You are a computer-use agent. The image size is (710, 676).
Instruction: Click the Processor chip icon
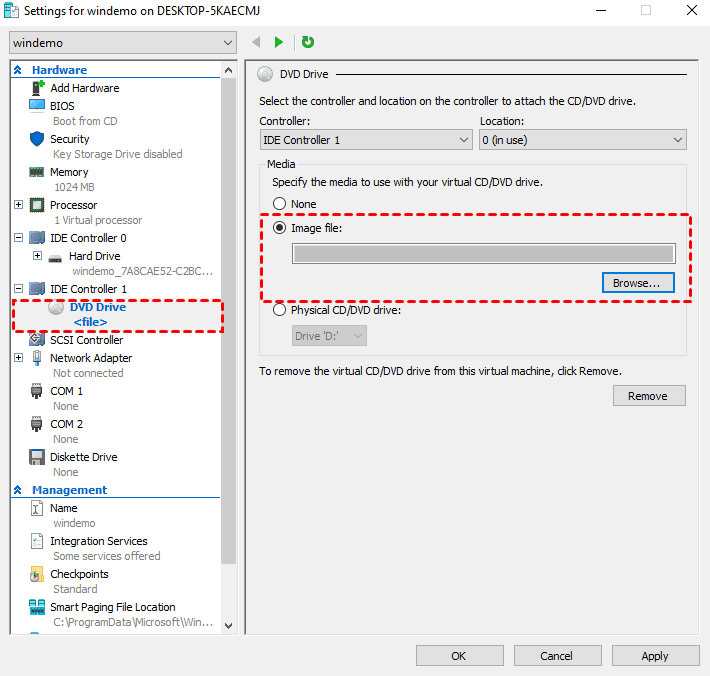point(37,205)
